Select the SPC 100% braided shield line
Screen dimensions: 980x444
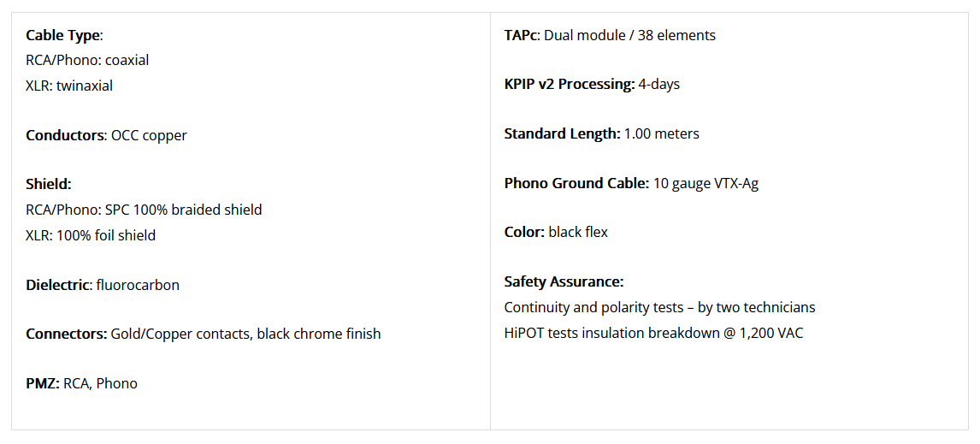pos(144,210)
